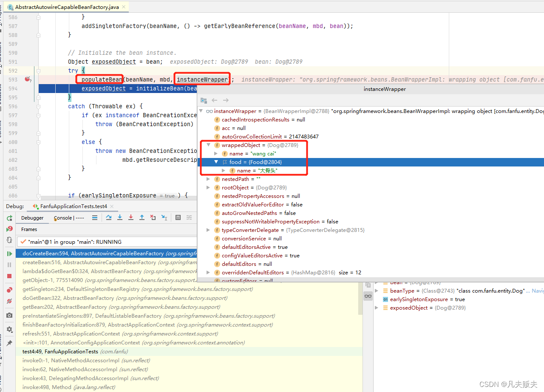The width and height of the screenshot is (544, 392).
Task: Open the View Breakpoints icon
Action: click(9, 290)
